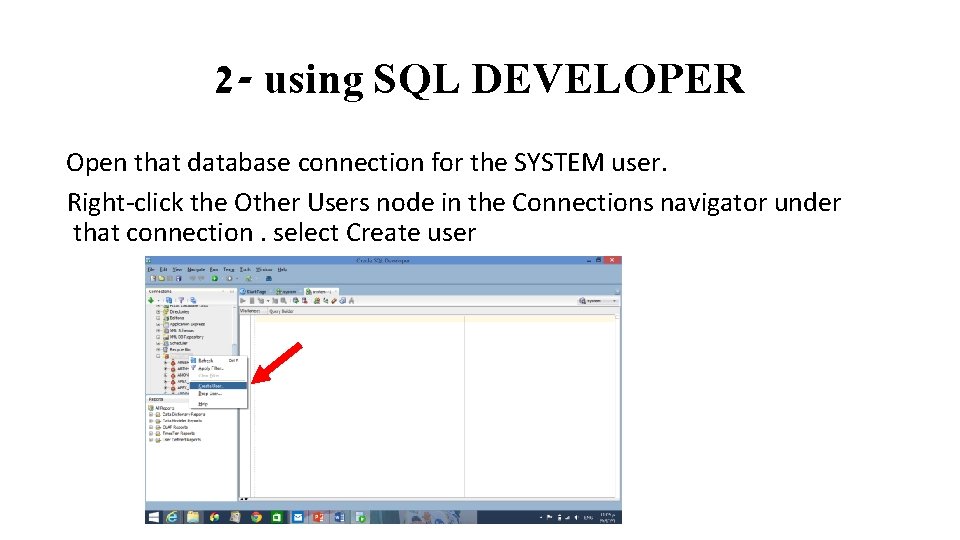Open the Window menu
Image resolution: width=960 pixels, height=540 pixels.
point(264,269)
